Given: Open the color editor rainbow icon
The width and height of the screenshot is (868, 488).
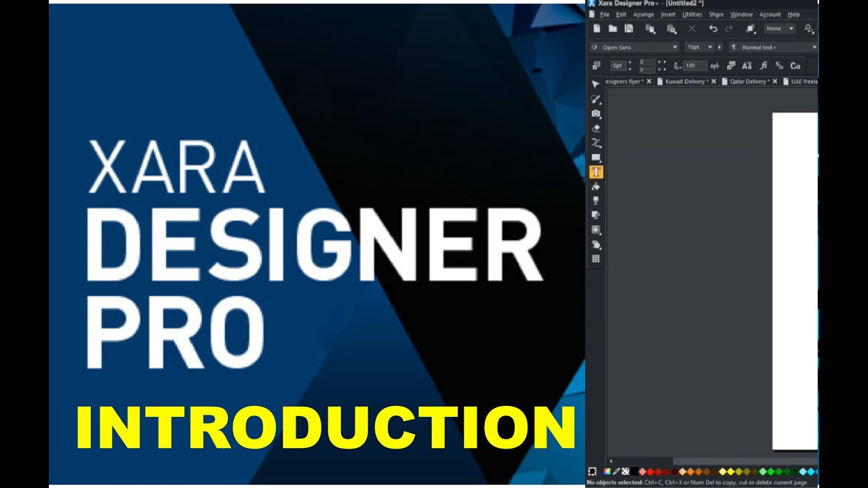Looking at the screenshot, I should [x=607, y=472].
